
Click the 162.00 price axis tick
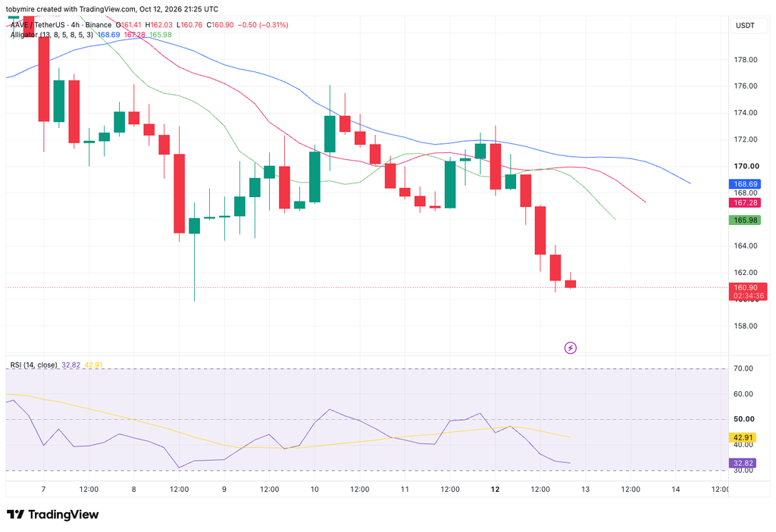click(x=746, y=272)
